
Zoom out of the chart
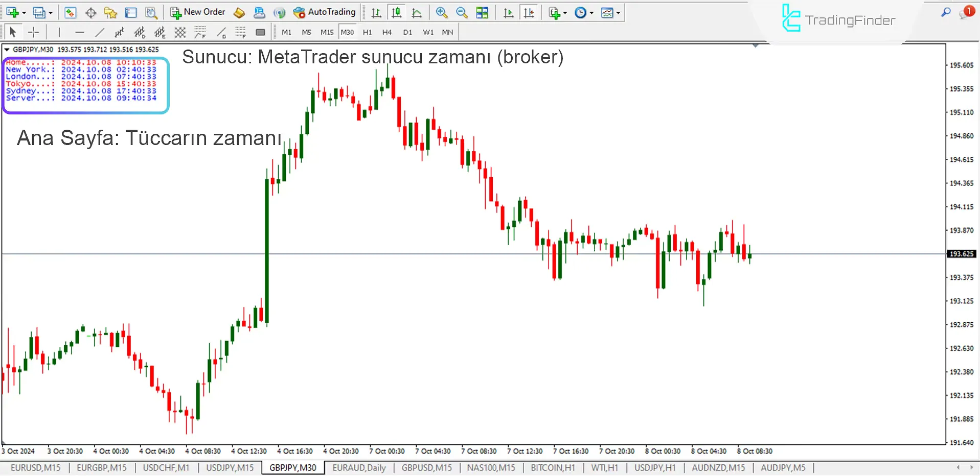tap(462, 13)
